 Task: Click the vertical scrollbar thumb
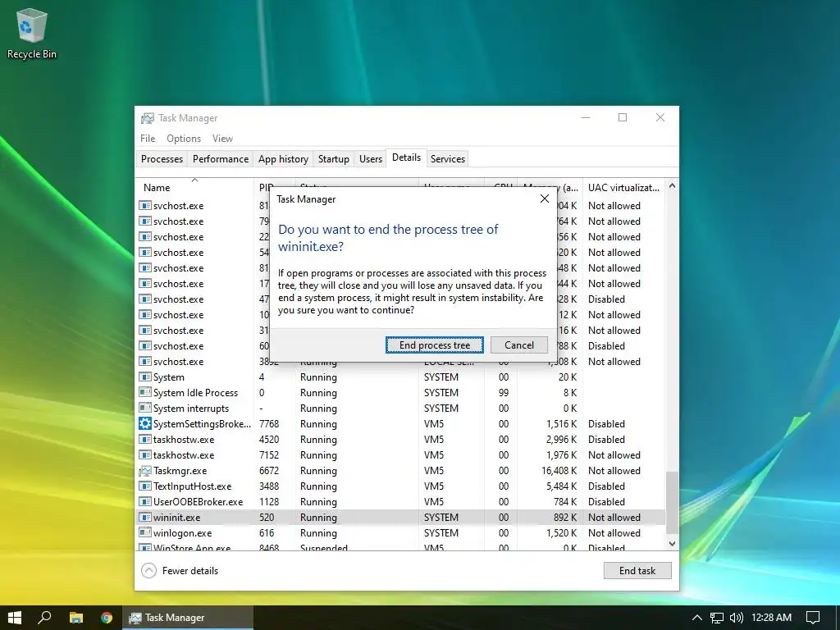672,502
